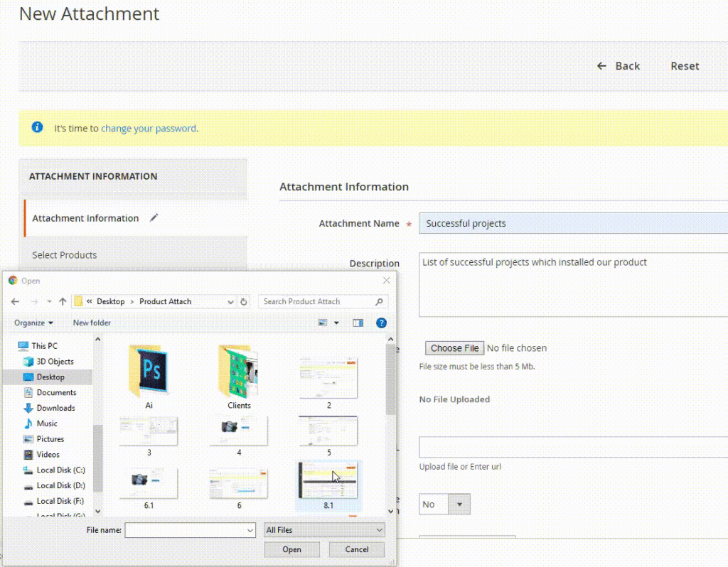Select the 8.1 image thumbnail
728x567 pixels.
click(328, 483)
